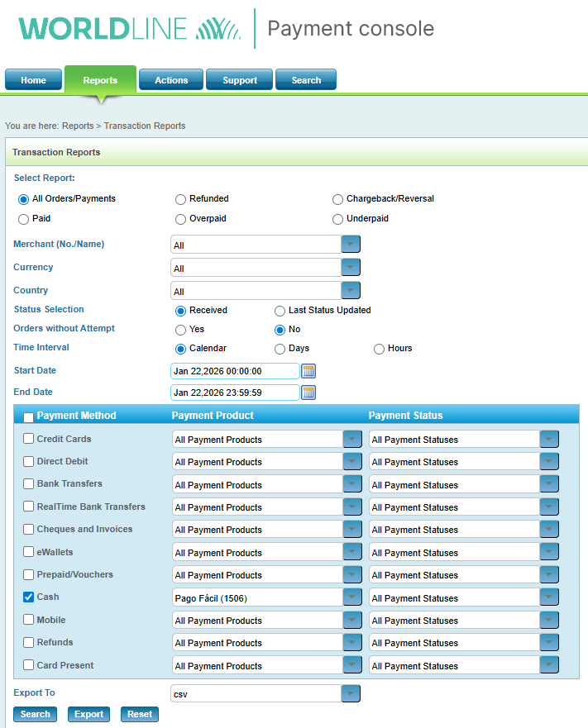The height and width of the screenshot is (728, 588).
Task: Click the Payment console title text
Action: tap(351, 29)
